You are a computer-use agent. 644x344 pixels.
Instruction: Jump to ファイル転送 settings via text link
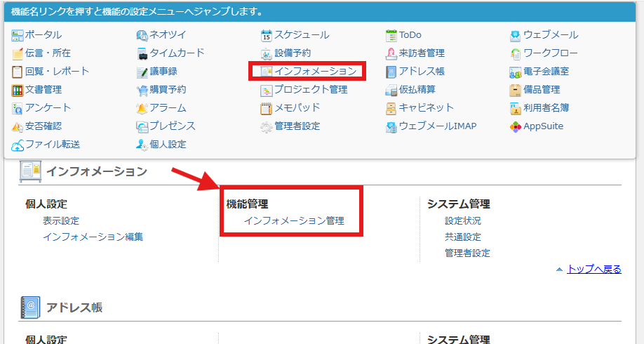point(53,144)
